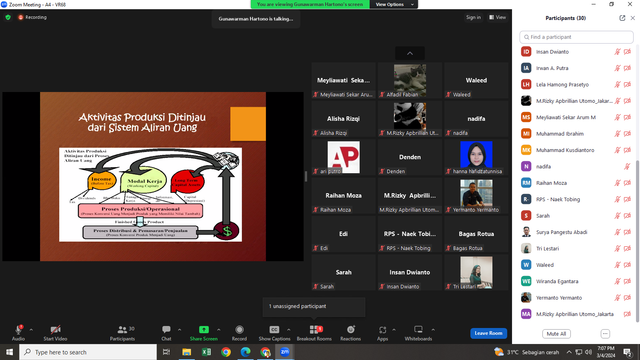Open Microsoft Edge from taskbar
The width and height of the screenshot is (640, 360).
coord(246,352)
